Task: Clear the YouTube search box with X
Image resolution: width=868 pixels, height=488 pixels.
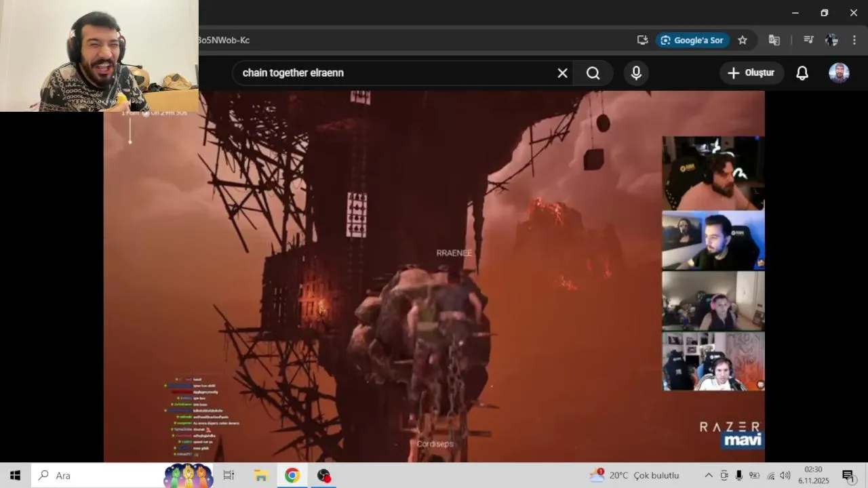Action: 562,73
